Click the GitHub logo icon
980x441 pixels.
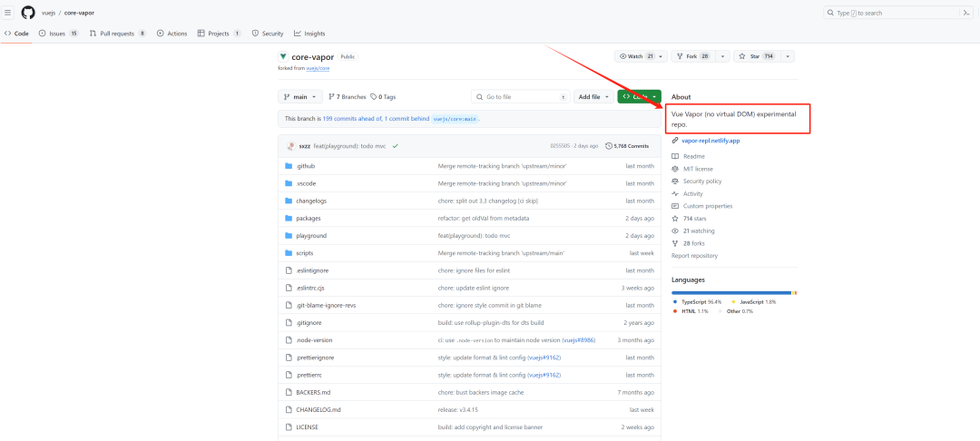[28, 13]
